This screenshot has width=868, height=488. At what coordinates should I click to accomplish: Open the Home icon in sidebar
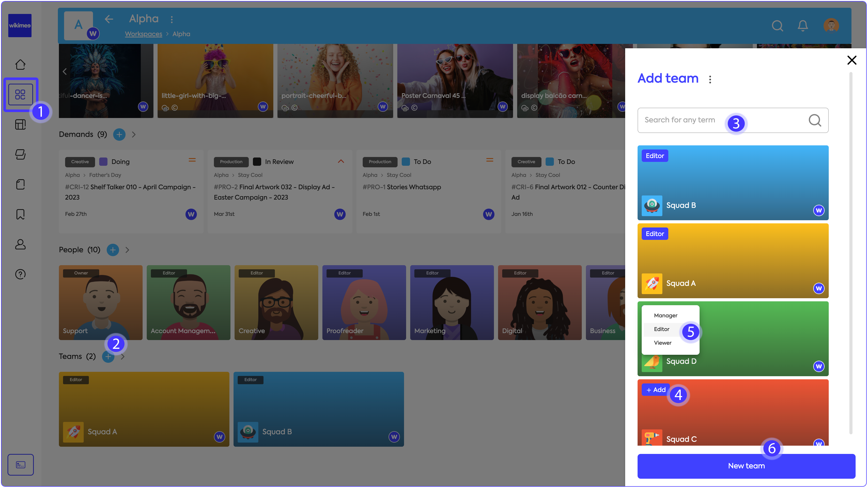20,64
